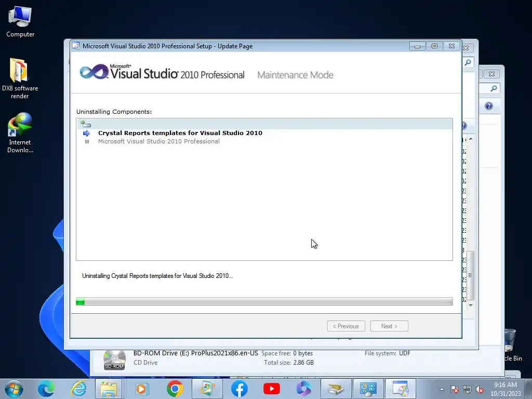The image size is (532, 399).
Task: Click the uninstall progress bar
Action: pos(264,301)
